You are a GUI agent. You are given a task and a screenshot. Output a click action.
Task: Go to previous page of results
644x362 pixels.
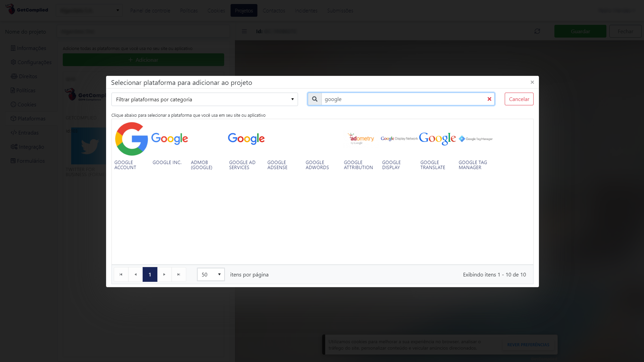point(136,274)
